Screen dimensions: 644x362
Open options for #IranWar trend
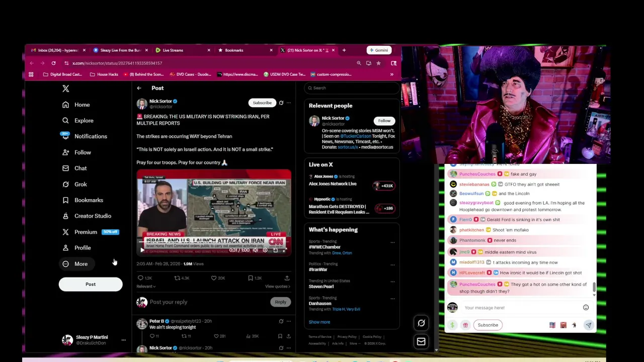[392, 264]
